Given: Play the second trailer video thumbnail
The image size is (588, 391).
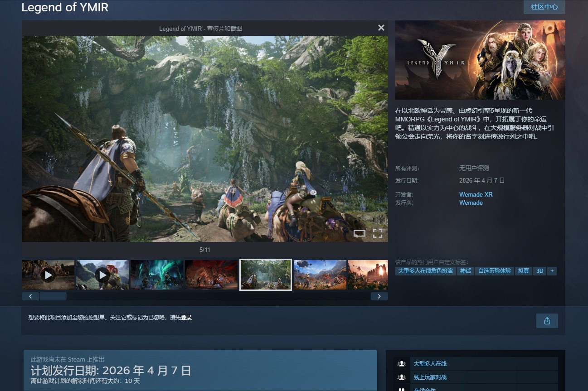Looking at the screenshot, I should [102, 275].
